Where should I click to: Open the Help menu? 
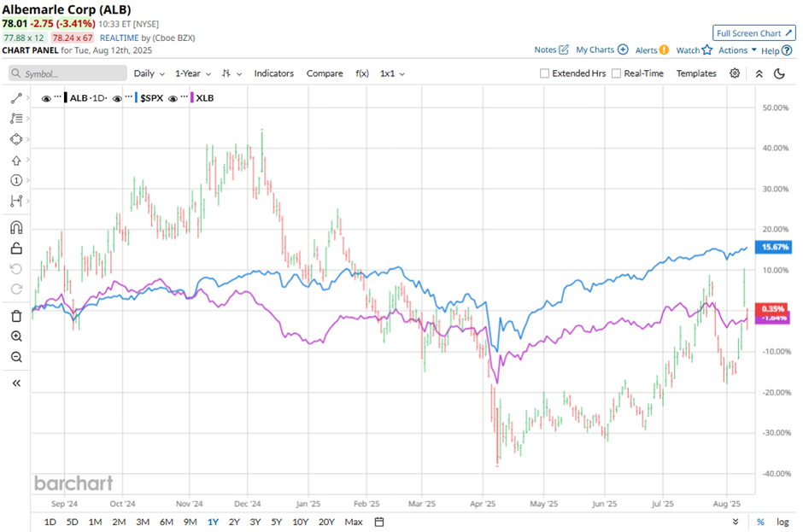pyautogui.click(x=777, y=50)
